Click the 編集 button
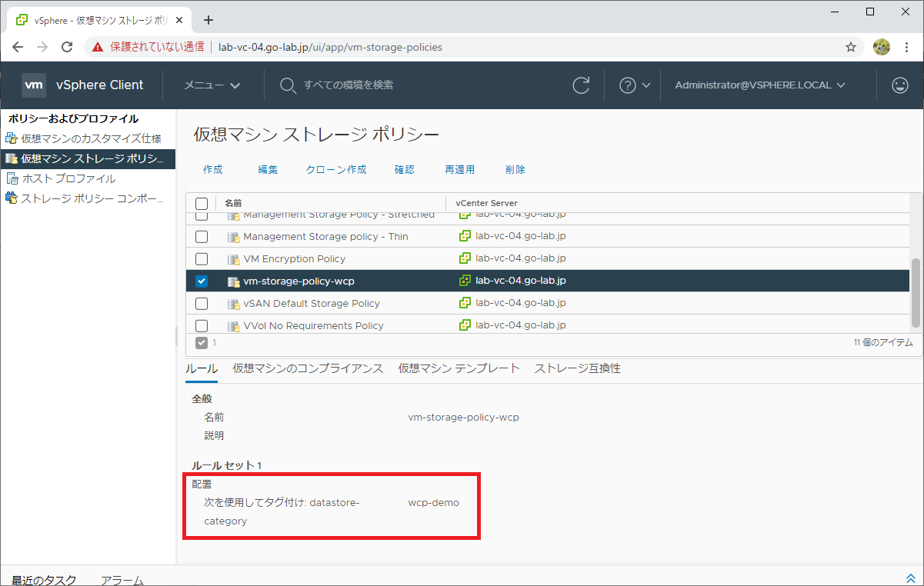924x586 pixels. 268,169
